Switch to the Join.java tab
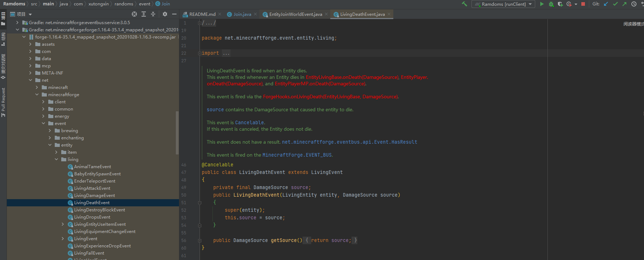The width and height of the screenshot is (644, 260). pos(242,14)
